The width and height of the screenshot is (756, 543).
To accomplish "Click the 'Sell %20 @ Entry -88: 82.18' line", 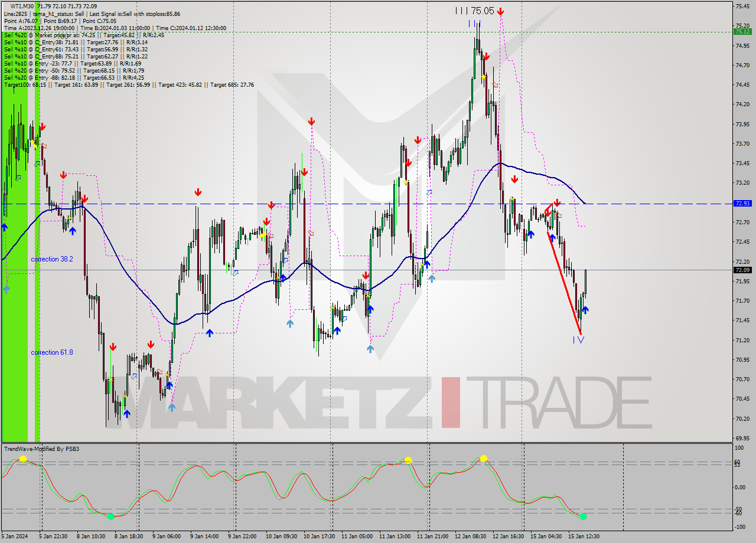I will [74, 77].
